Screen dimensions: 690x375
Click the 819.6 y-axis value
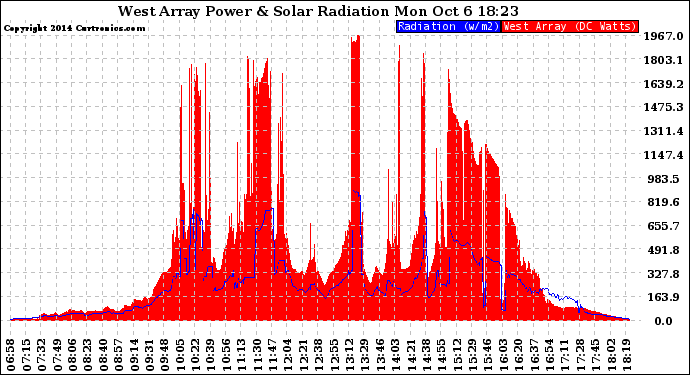coord(665,202)
